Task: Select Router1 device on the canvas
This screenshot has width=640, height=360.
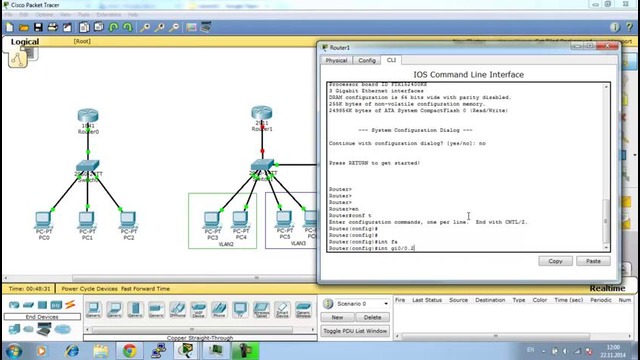Action: (262, 113)
